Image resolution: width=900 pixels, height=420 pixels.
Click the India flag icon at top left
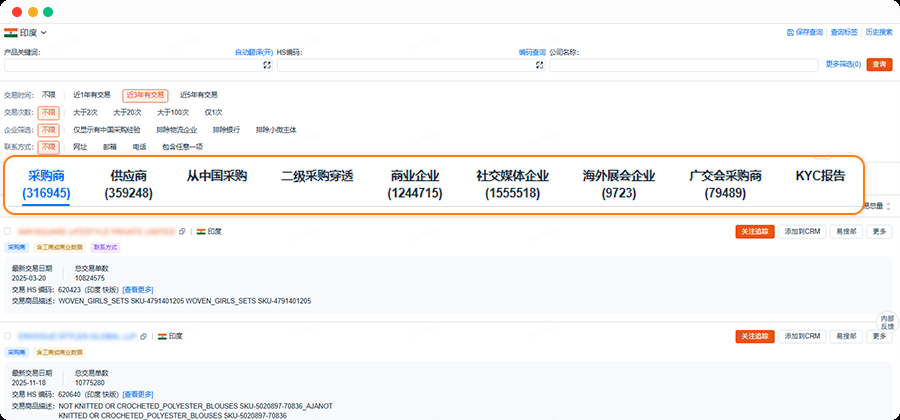tap(10, 33)
